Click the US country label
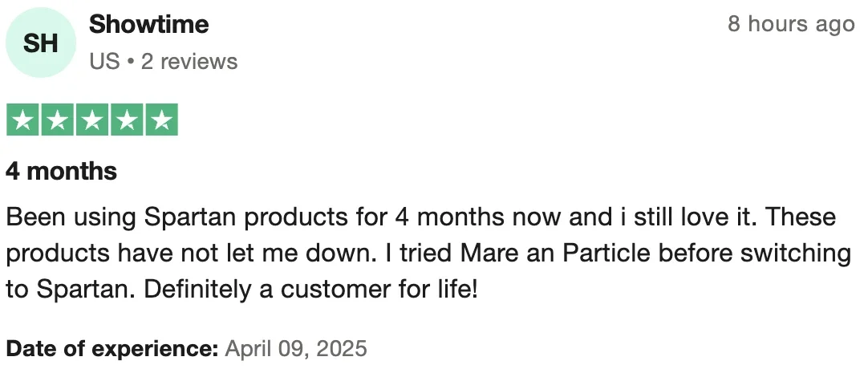The width and height of the screenshot is (868, 369). click(104, 62)
